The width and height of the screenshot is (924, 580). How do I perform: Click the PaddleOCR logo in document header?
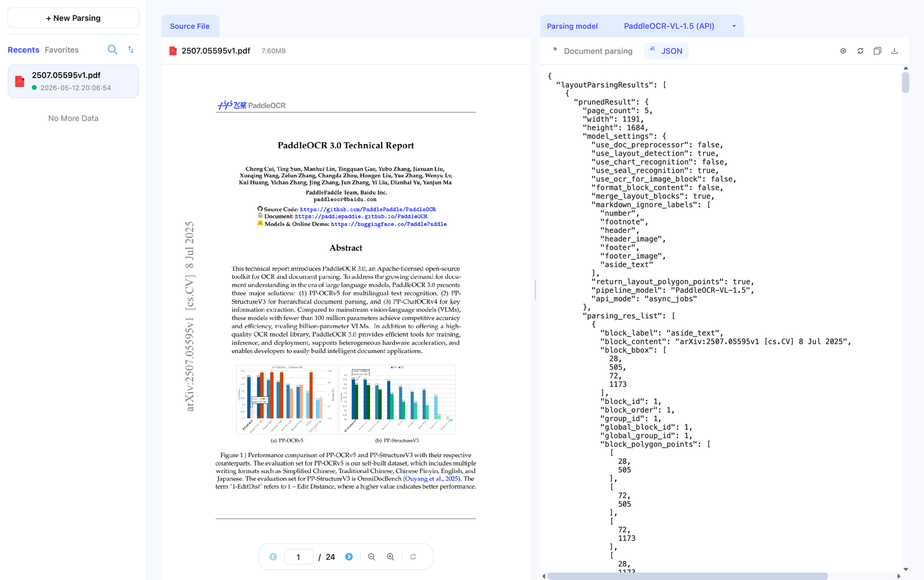pyautogui.click(x=252, y=105)
